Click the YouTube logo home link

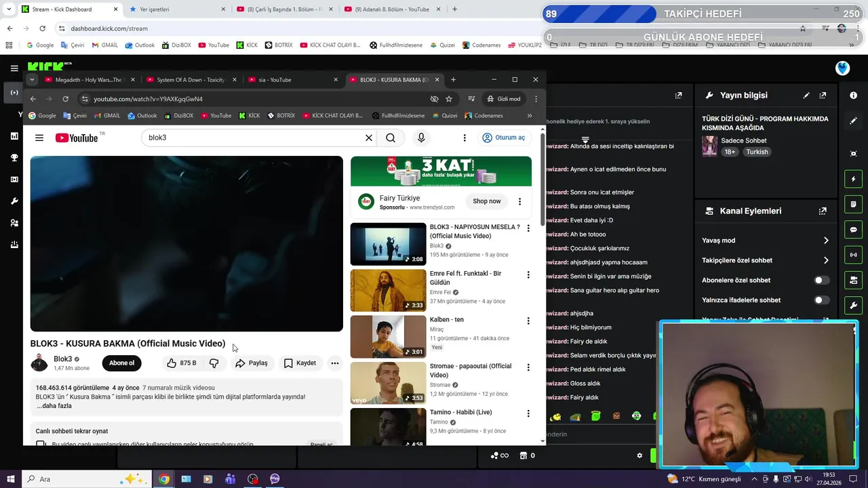point(77,138)
